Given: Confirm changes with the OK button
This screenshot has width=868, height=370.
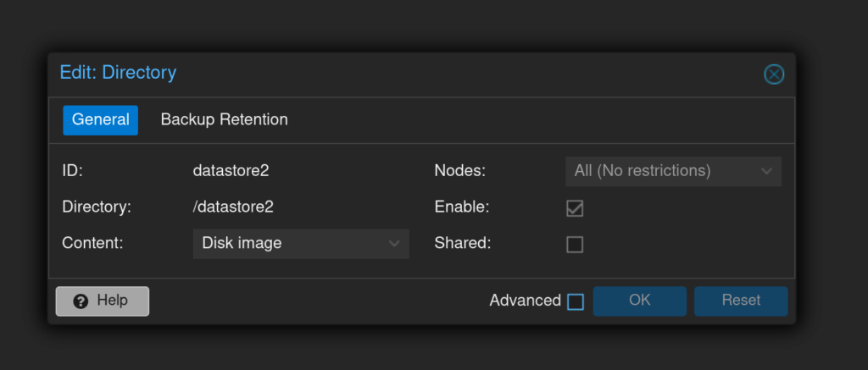Looking at the screenshot, I should (x=639, y=301).
